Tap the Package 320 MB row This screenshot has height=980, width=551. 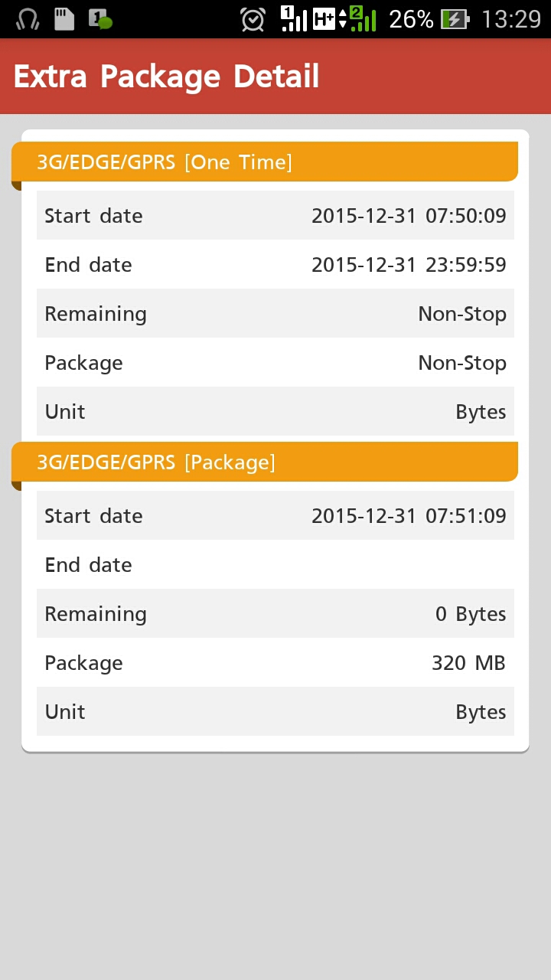pos(275,663)
